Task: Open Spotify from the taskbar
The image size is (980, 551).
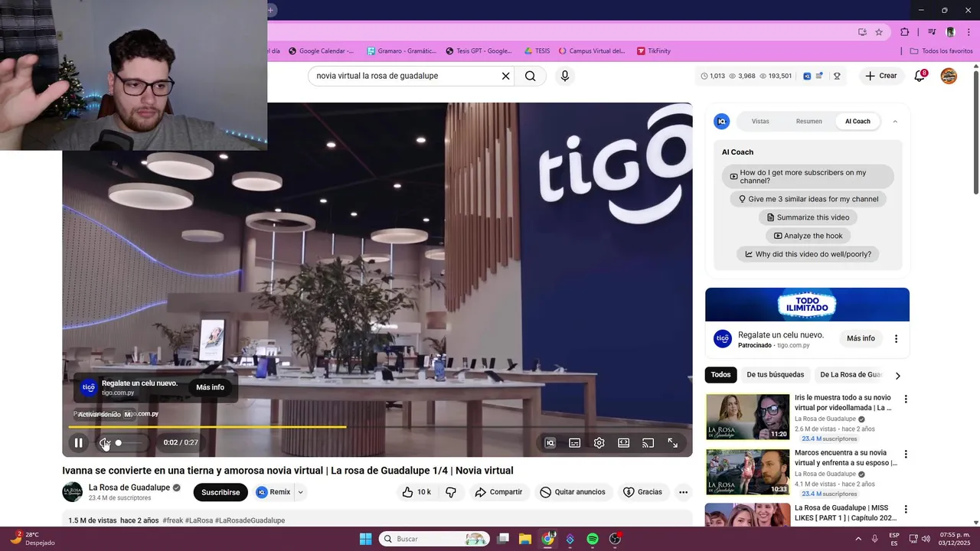Action: (592, 539)
